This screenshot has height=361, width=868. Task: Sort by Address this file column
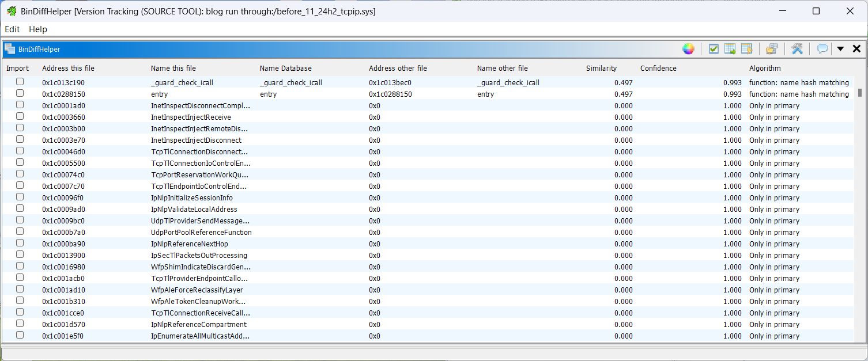[x=68, y=68]
